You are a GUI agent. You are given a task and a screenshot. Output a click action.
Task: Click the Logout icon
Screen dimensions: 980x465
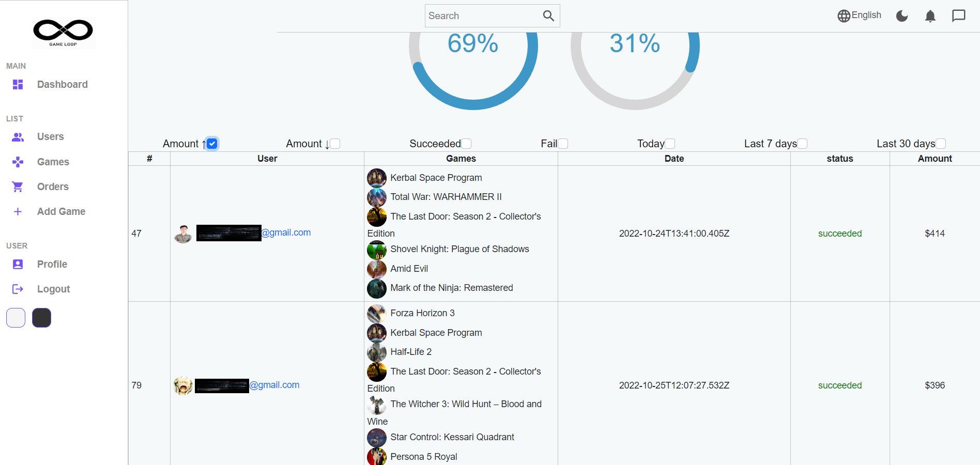(x=18, y=289)
